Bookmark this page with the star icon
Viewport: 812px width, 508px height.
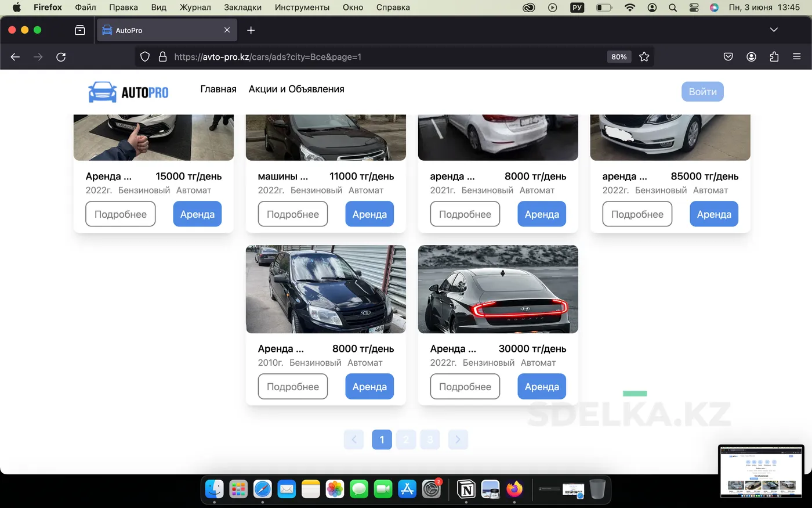coord(644,57)
